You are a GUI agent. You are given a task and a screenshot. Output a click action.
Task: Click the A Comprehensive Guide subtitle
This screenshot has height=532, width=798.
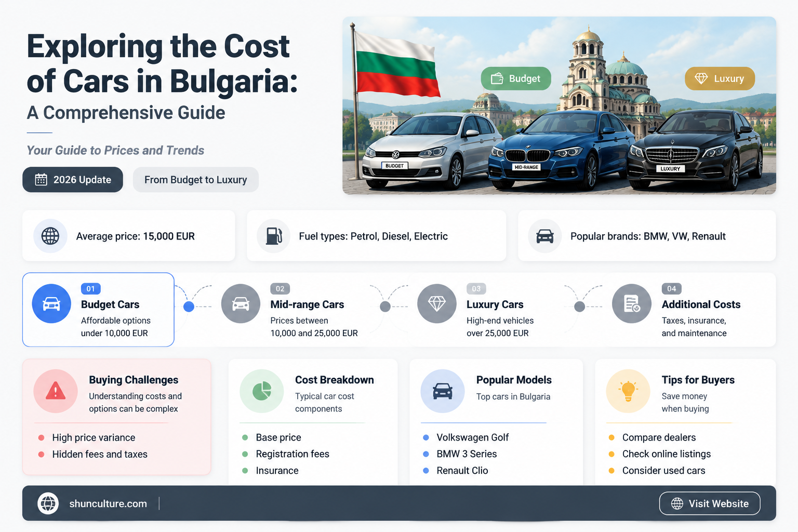pyautogui.click(x=126, y=113)
